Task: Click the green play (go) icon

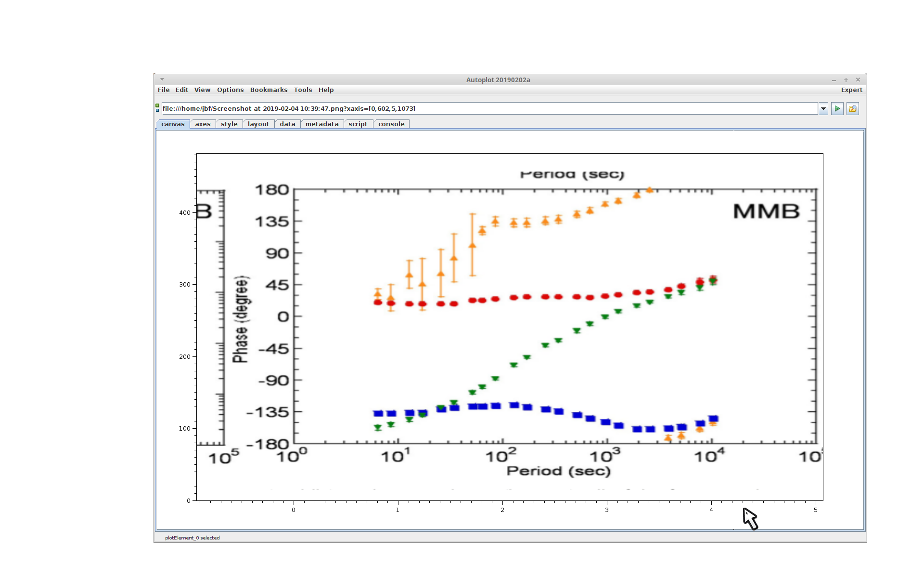Action: [837, 109]
